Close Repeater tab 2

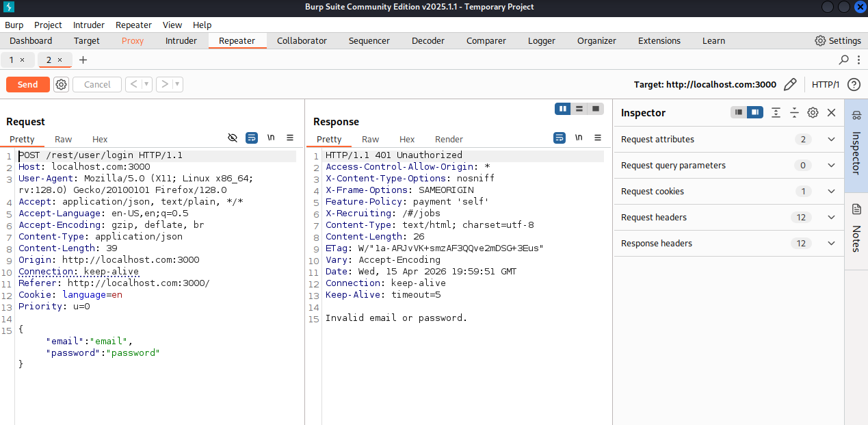coord(60,60)
